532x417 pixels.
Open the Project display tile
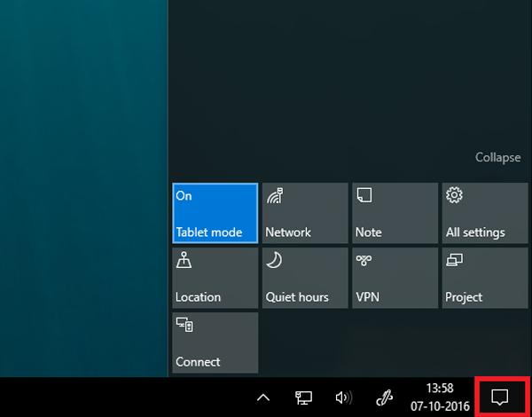click(x=484, y=278)
